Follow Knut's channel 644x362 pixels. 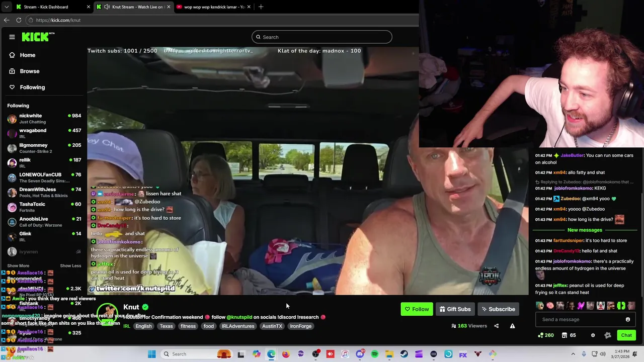click(x=417, y=309)
